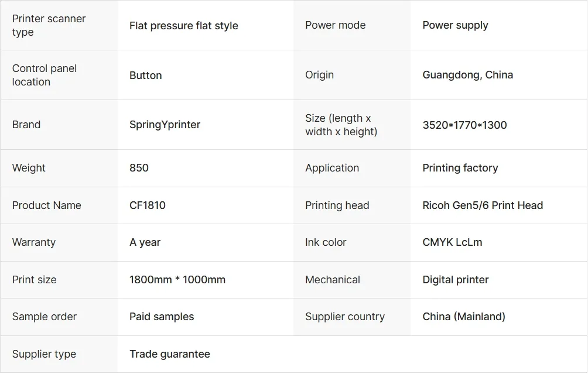Viewport: 588px width, 374px height.
Task: Click the "Size (length x width x height)" label
Action: point(341,125)
